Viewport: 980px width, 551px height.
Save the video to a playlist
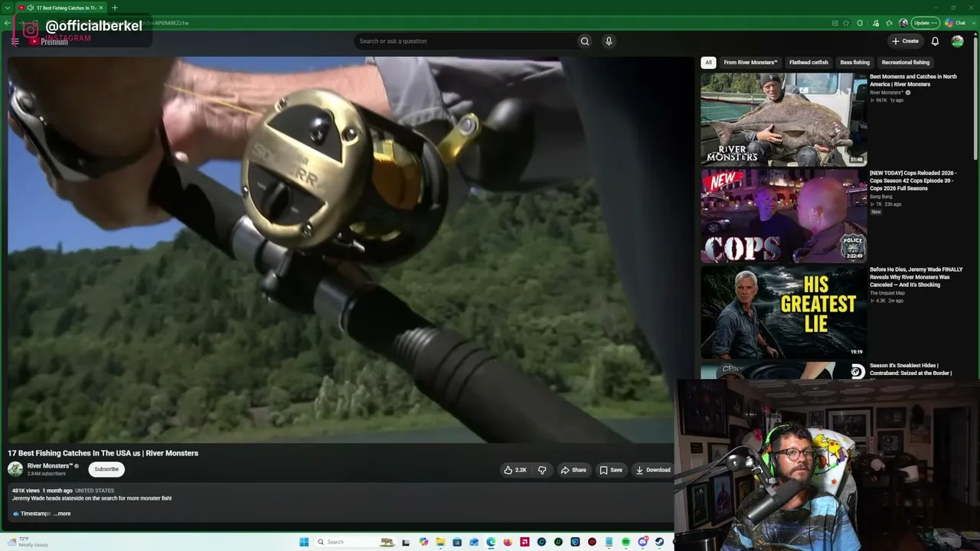[611, 470]
